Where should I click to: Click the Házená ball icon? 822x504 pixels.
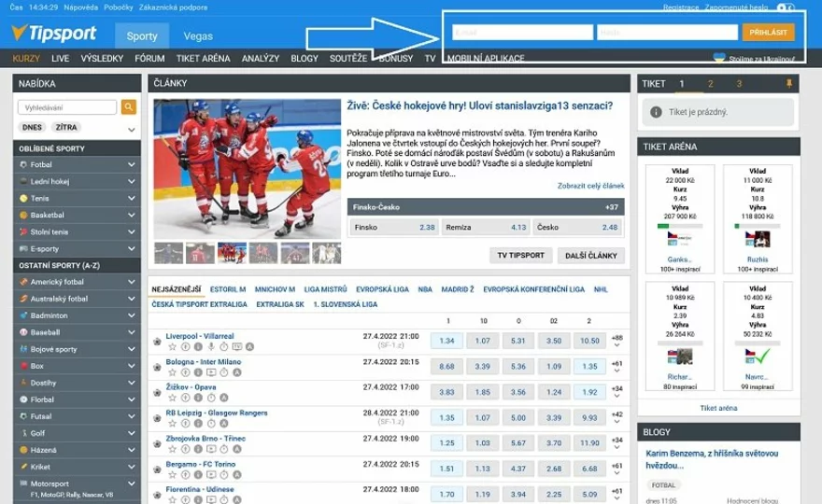[x=23, y=450]
